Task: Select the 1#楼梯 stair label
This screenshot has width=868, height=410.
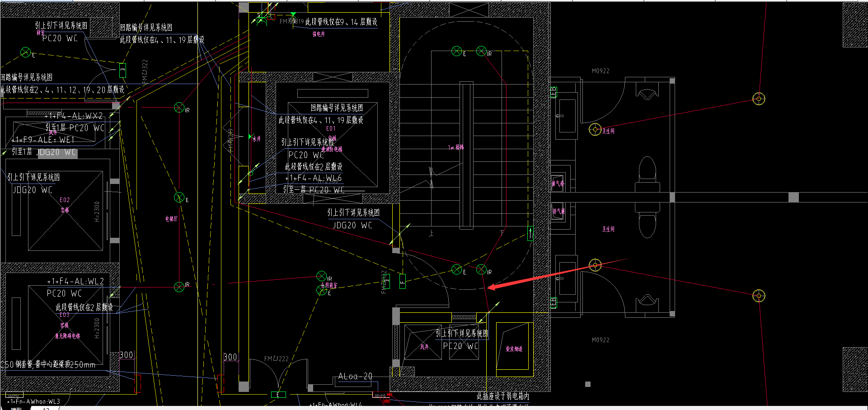Action: click(x=456, y=147)
